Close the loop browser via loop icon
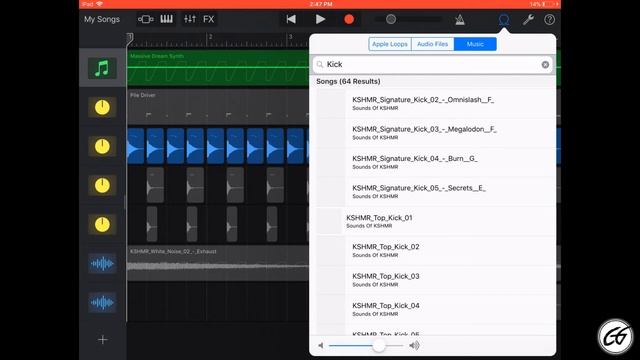Viewport: 640px width, 360px height. [x=504, y=19]
